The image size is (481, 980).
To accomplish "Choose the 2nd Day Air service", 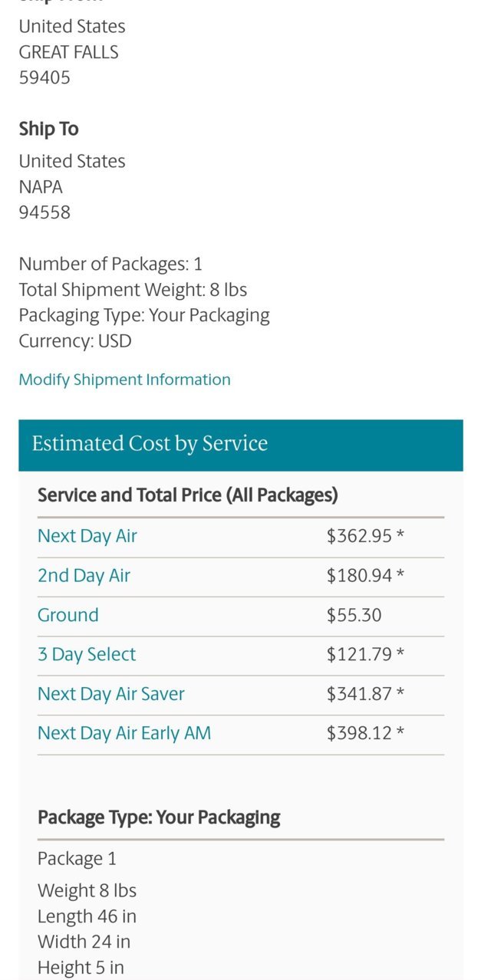I will [x=84, y=576].
